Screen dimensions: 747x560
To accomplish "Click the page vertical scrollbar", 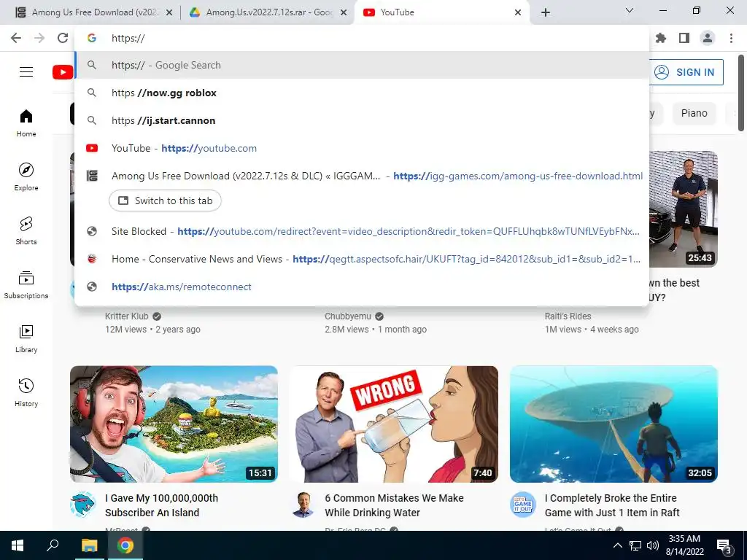I will (x=741, y=93).
